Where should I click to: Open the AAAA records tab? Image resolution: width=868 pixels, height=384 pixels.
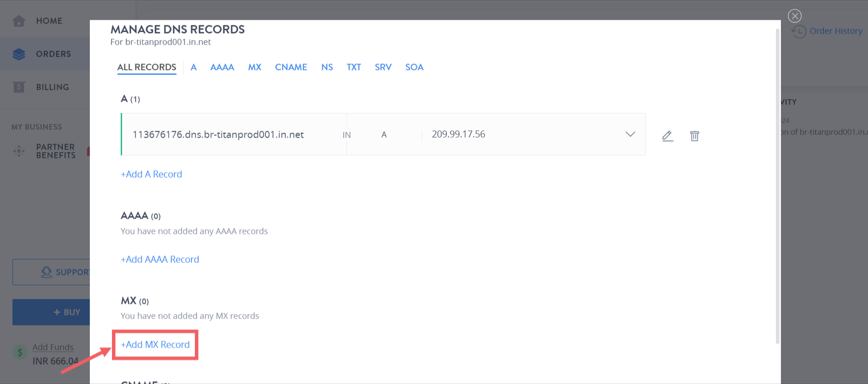222,67
